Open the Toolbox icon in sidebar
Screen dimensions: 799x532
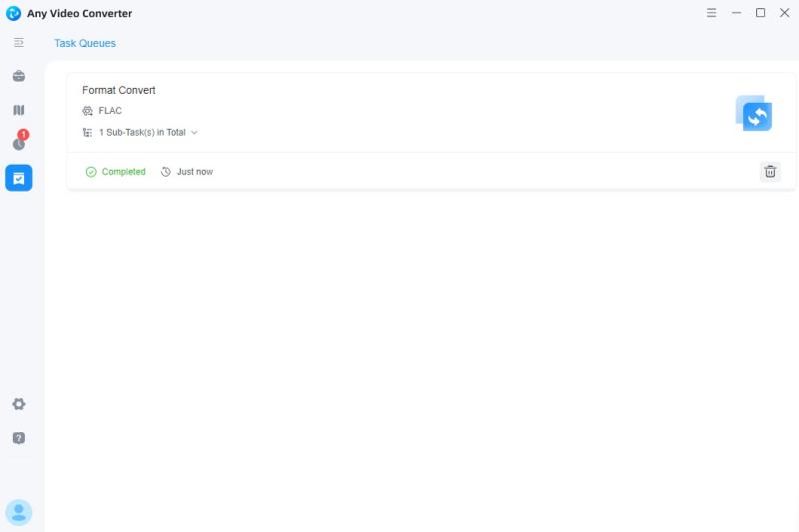pyautogui.click(x=19, y=76)
